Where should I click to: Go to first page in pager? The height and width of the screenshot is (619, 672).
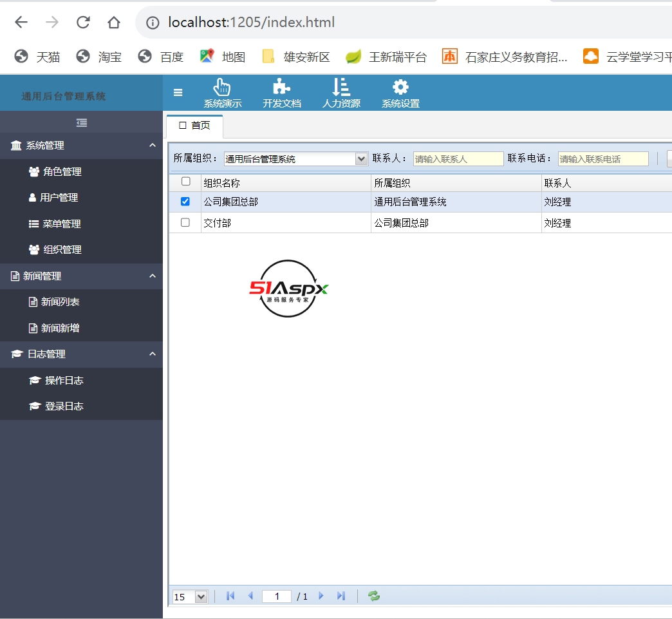coord(230,596)
